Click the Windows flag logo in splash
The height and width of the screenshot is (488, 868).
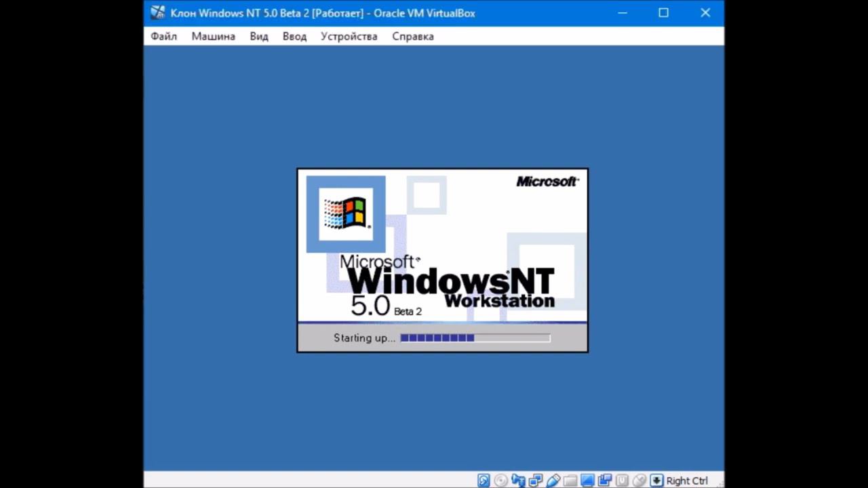coord(346,213)
